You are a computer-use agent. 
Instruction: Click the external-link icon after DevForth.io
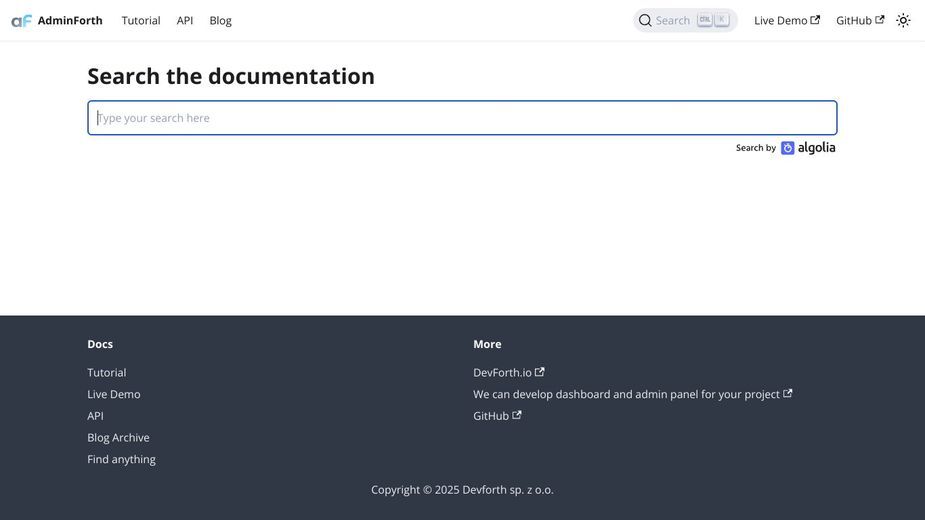coord(539,372)
